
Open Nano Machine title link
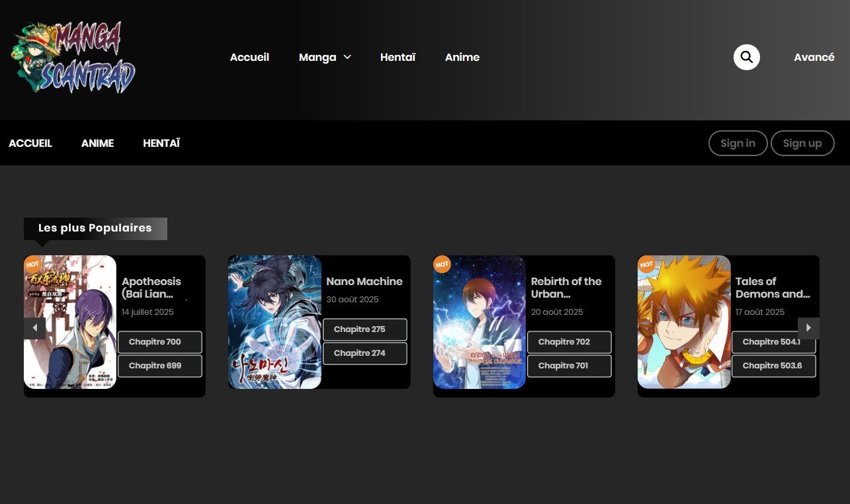(x=364, y=281)
